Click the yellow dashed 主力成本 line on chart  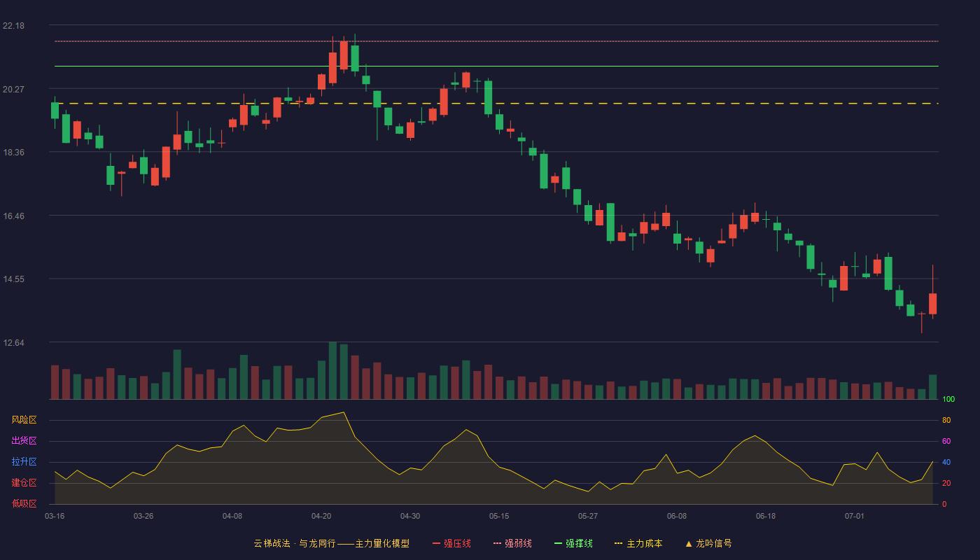click(496, 104)
